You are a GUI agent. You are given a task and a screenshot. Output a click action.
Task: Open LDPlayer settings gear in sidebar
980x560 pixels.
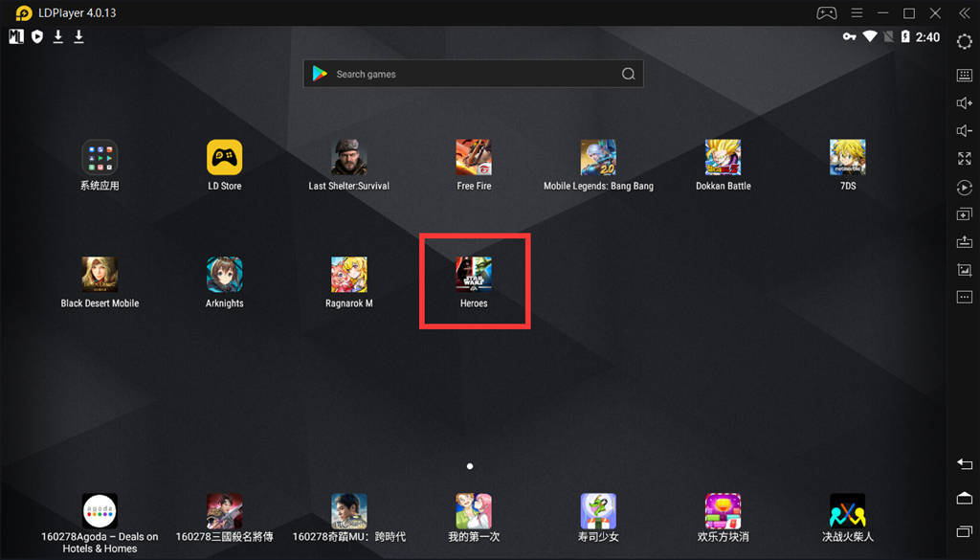(x=964, y=42)
